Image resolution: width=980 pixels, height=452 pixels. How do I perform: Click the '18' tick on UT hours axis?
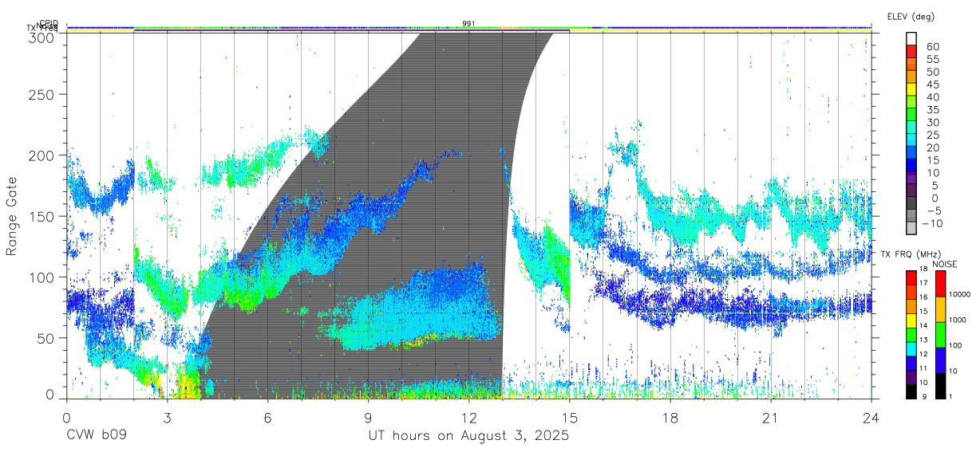pyautogui.click(x=670, y=418)
